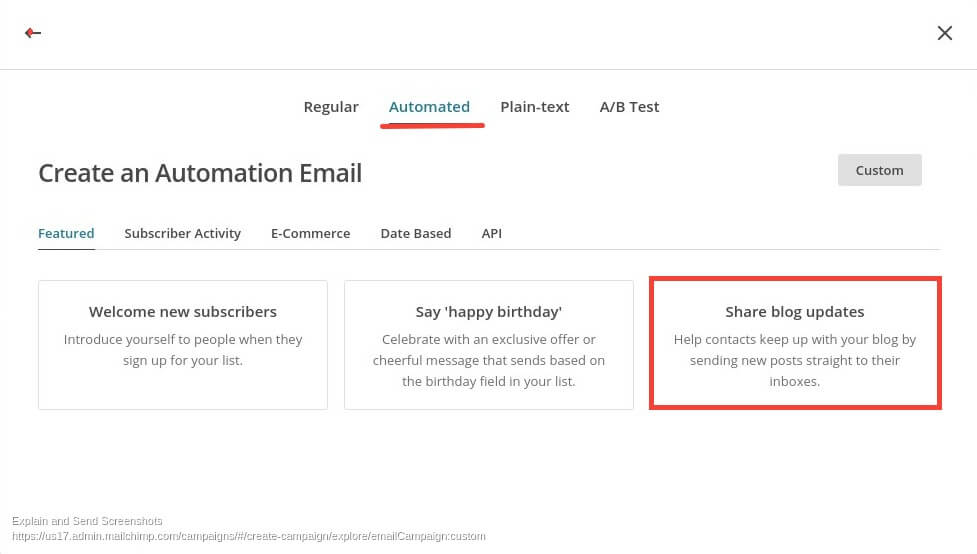Viewport: 977px width, 554px height.
Task: Open the Plain-text campaign tab
Action: tap(535, 107)
